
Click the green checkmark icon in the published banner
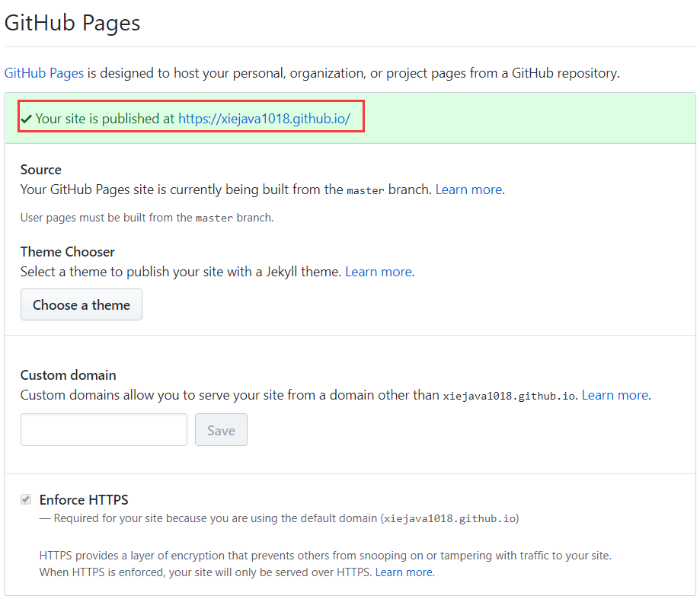click(x=26, y=119)
